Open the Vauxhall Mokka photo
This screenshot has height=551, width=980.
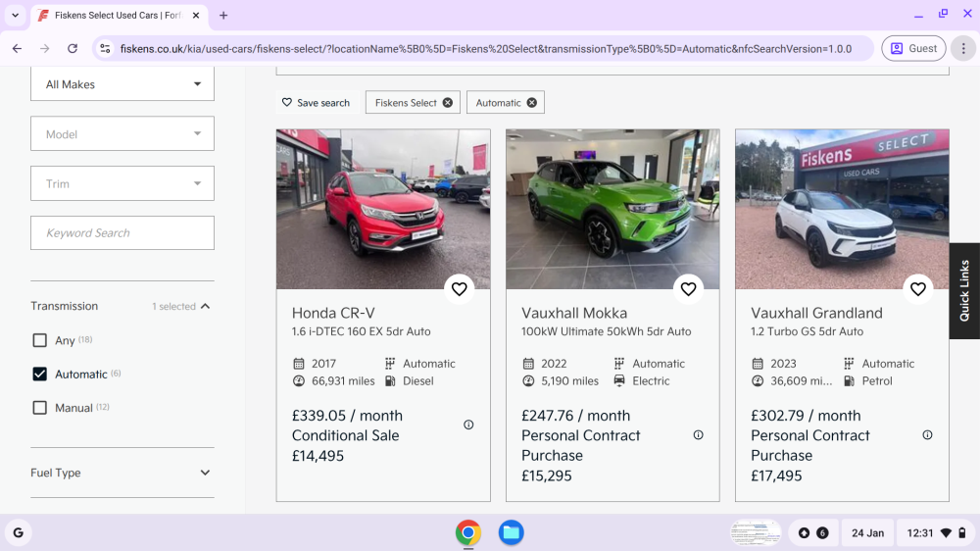[612, 209]
